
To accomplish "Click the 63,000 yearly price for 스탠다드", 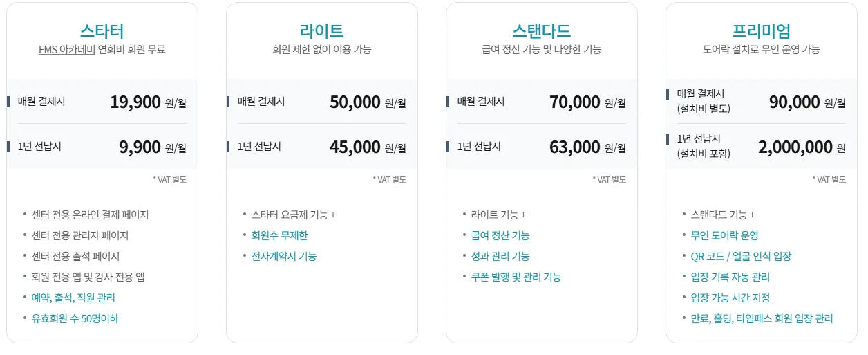I will coord(575,147).
